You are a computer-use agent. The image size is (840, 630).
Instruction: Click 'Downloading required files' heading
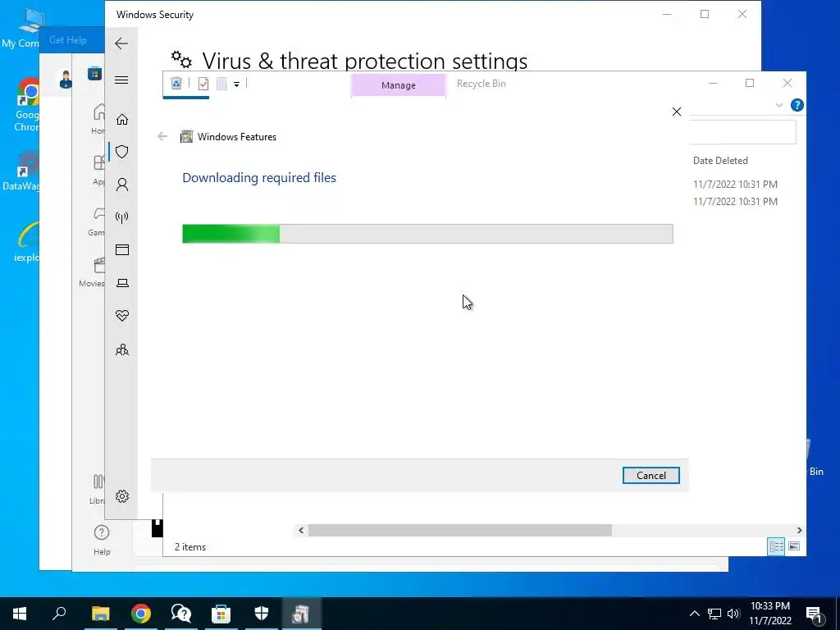tap(259, 178)
